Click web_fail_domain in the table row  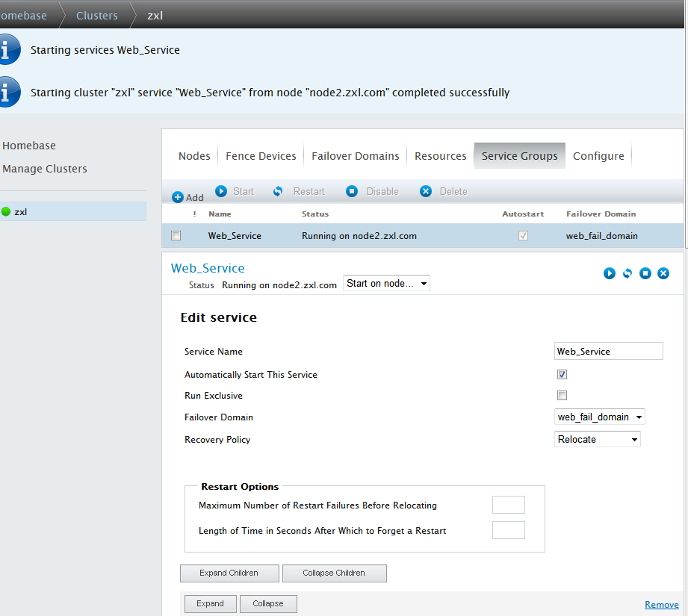pyautogui.click(x=602, y=236)
